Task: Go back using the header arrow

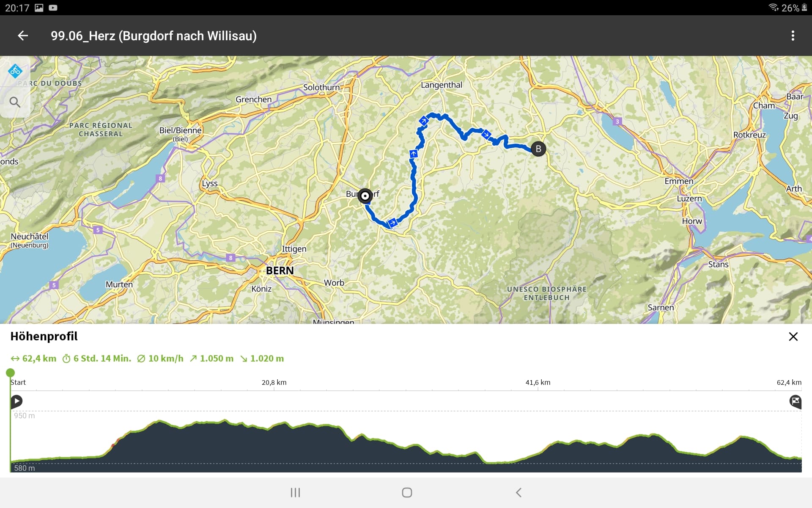Action: 23,36
